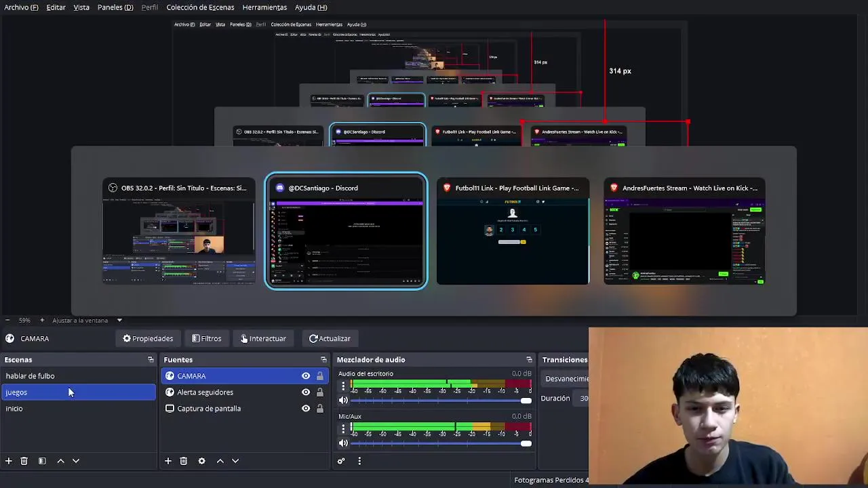Adjust the Mic/Aux volume slider
Screen dimensions: 868x488
[x=441, y=443]
